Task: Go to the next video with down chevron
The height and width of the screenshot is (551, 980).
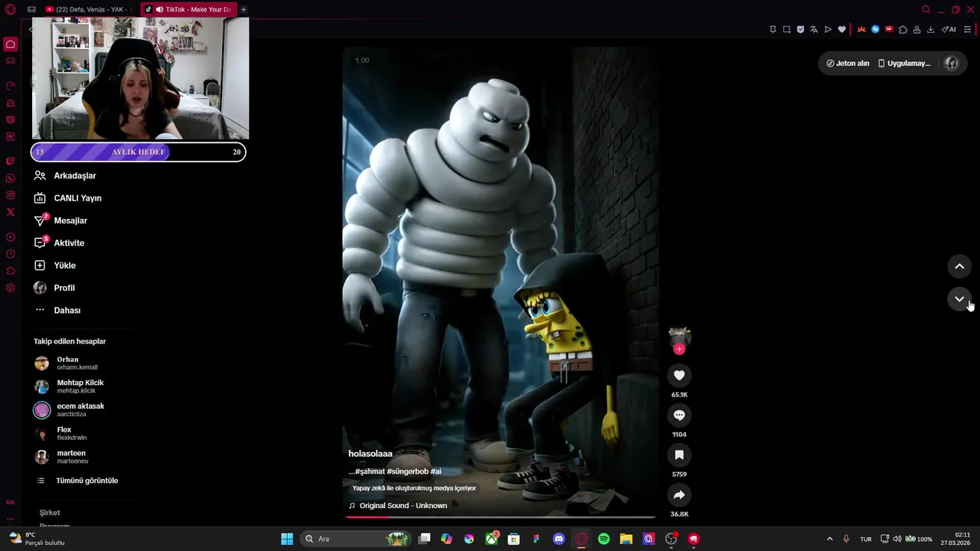Action: point(959,298)
